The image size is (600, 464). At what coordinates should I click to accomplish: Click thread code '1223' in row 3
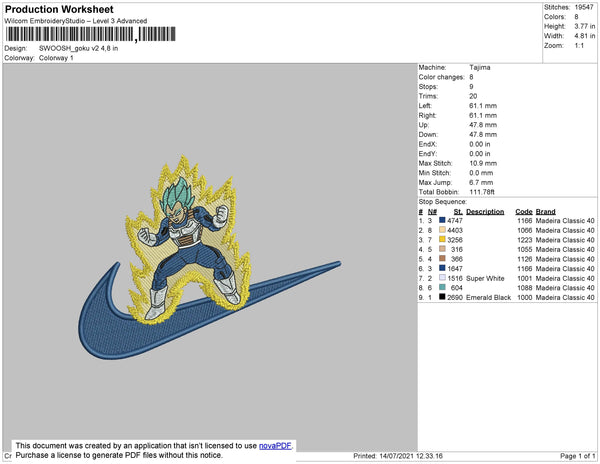(524, 240)
